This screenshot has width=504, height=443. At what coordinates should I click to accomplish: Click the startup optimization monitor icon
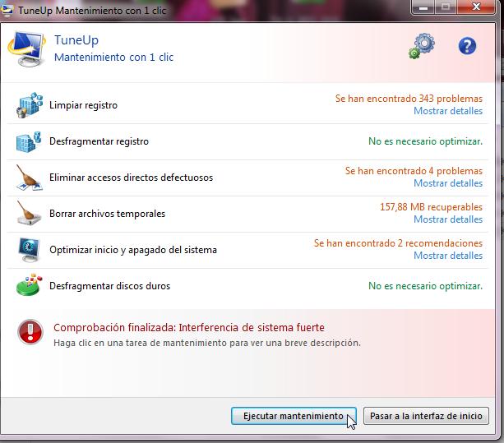coord(29,250)
